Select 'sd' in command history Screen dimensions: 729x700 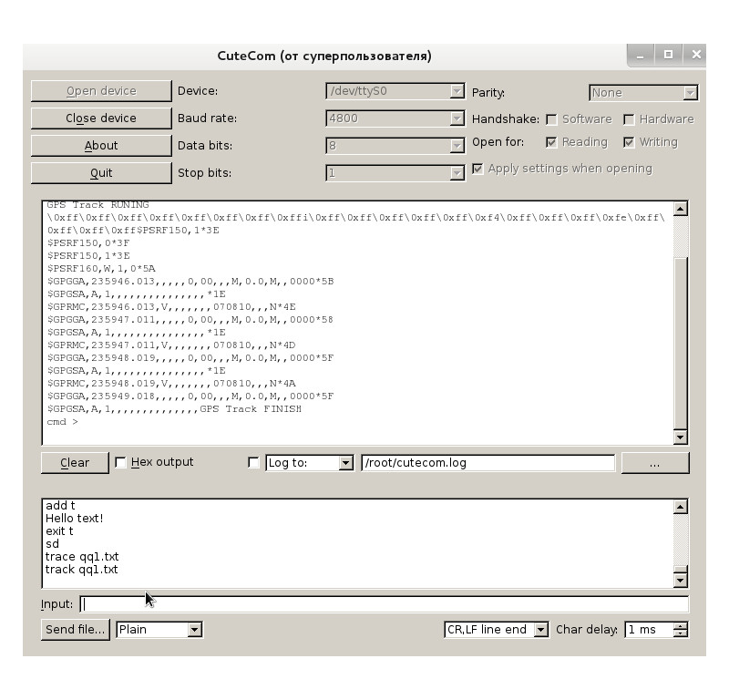52,544
